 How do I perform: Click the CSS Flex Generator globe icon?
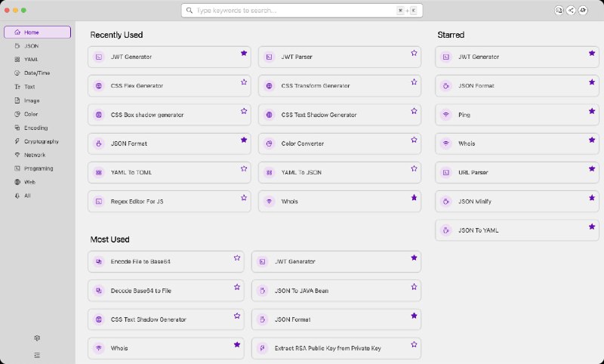(x=98, y=86)
